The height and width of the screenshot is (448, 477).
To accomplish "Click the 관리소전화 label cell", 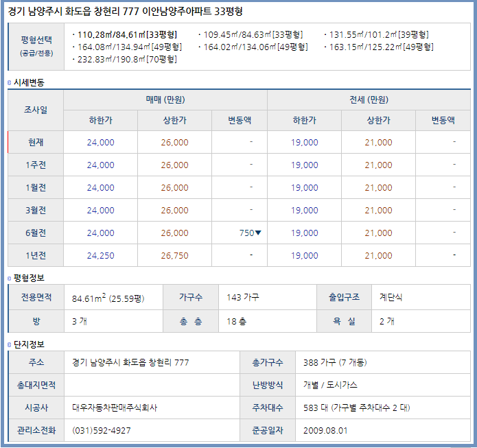I will pos(36,430).
